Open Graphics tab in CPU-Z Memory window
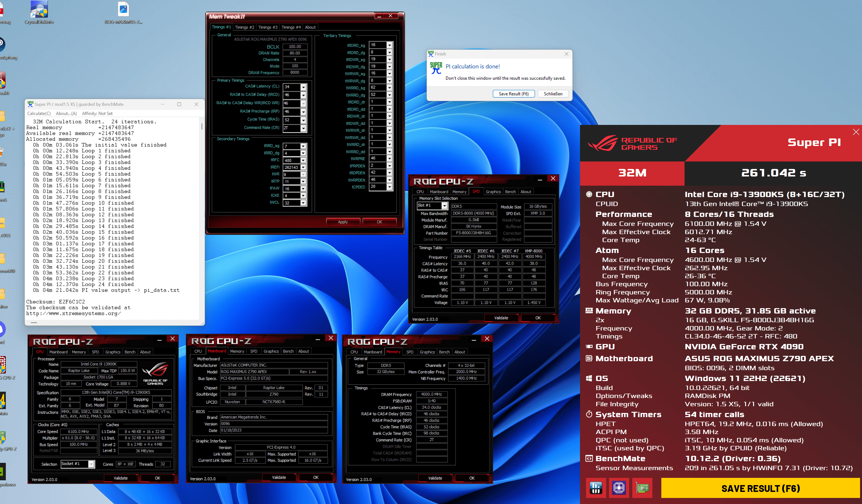The image size is (862, 504). coord(427,352)
